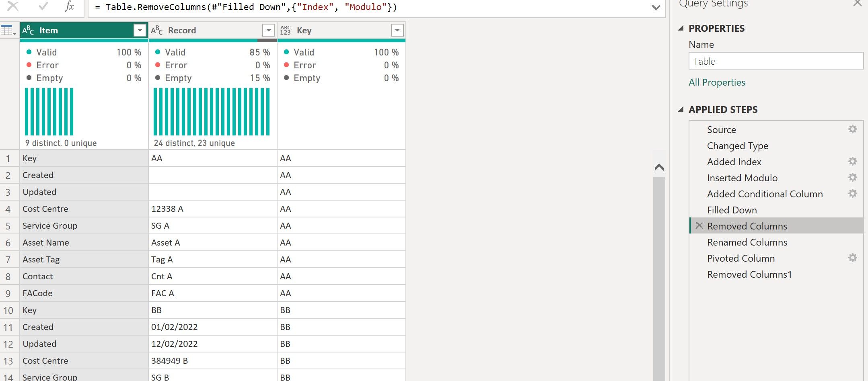Viewport: 868px width, 381px height.
Task: Click the '384949 B' cell
Action: pos(212,361)
